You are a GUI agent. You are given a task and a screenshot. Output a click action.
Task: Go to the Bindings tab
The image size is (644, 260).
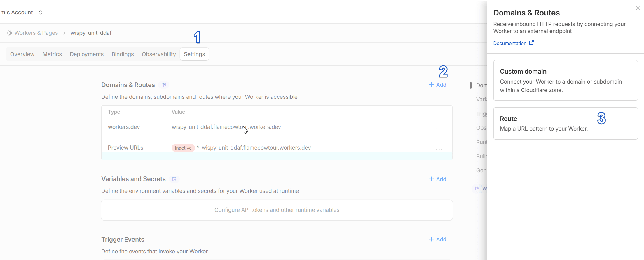point(123,54)
